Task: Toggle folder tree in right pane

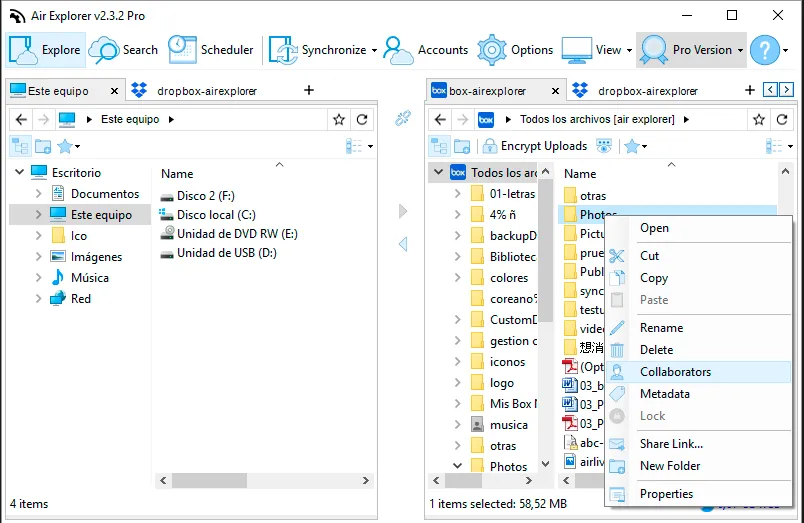Action: (x=439, y=146)
